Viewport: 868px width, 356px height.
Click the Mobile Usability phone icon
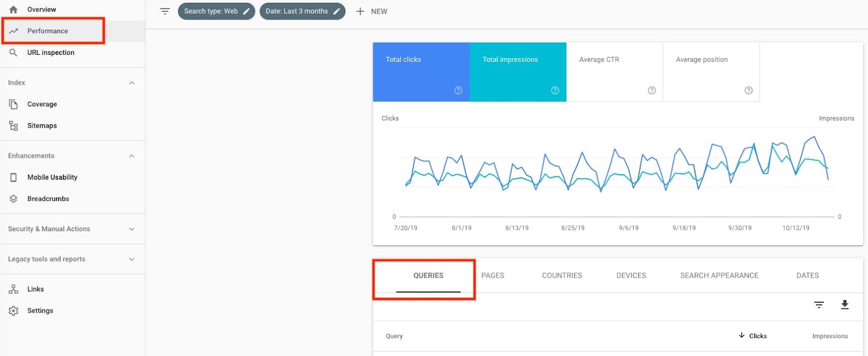14,177
